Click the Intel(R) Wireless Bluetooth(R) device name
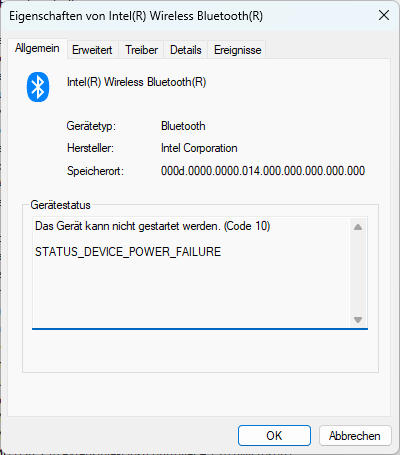 point(136,82)
